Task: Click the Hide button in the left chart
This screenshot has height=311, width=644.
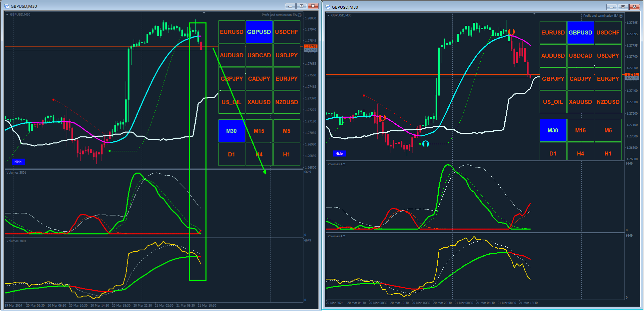Action: (x=18, y=162)
